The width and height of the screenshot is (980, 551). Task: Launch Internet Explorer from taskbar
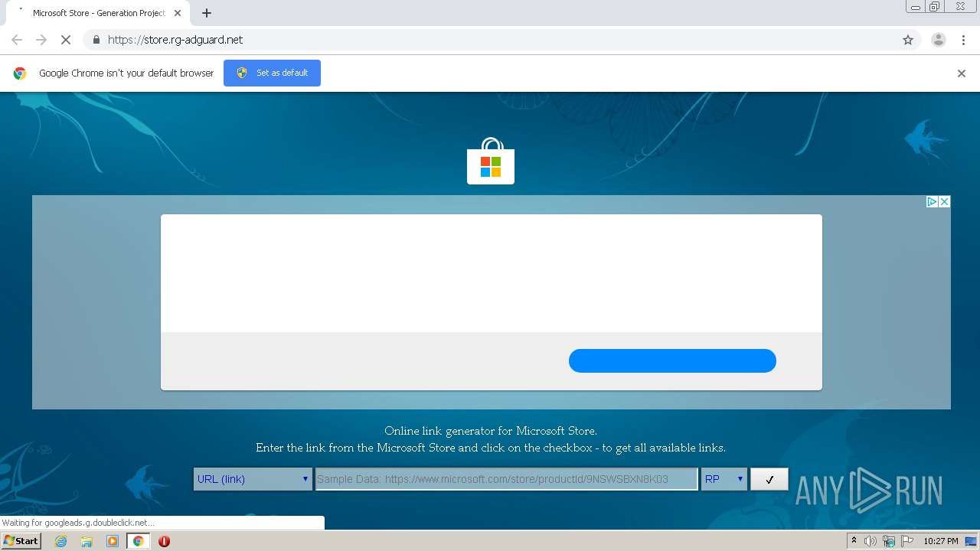click(x=61, y=541)
